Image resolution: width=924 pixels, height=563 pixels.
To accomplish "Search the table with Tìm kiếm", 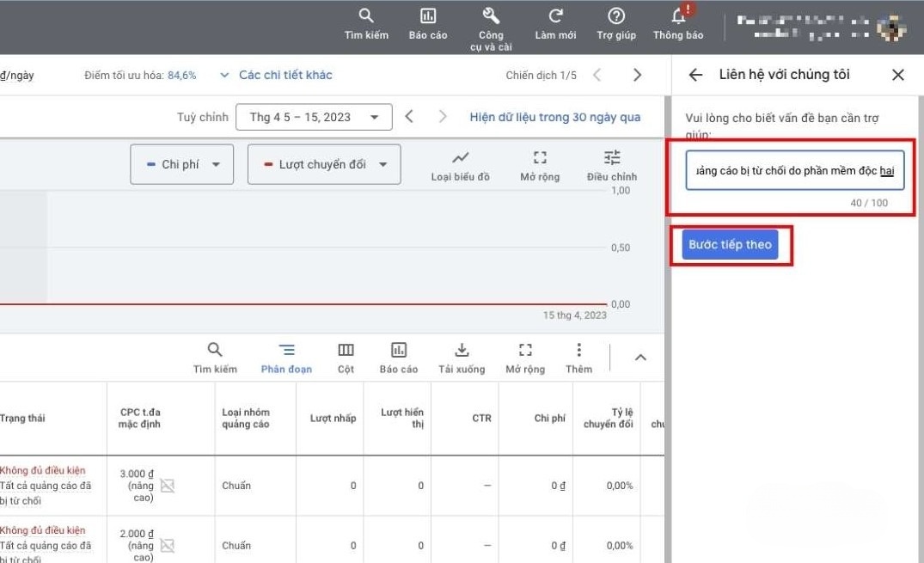I will tap(215, 358).
